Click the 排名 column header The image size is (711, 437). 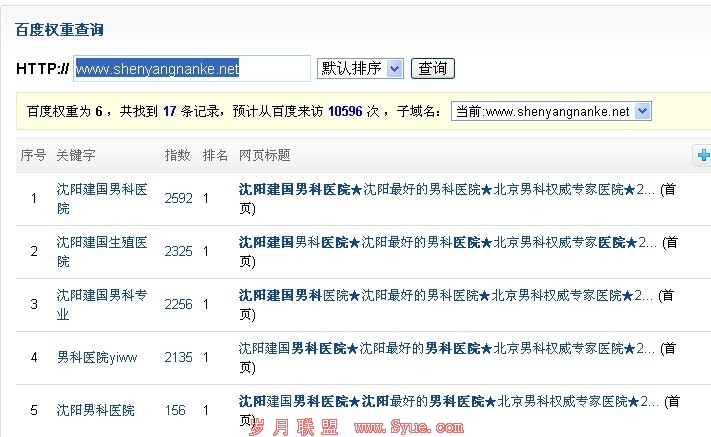click(x=215, y=155)
